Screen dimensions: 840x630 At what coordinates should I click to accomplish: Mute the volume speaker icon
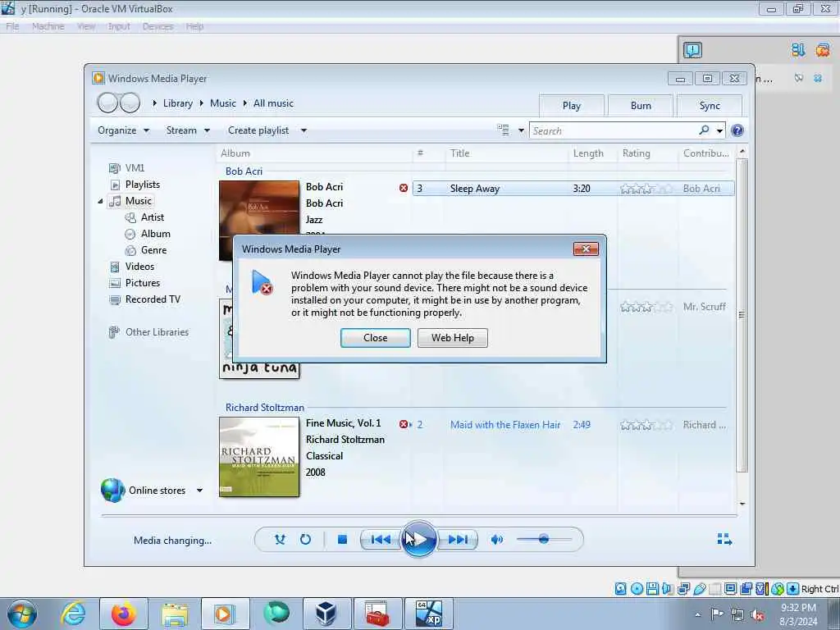coord(497,540)
